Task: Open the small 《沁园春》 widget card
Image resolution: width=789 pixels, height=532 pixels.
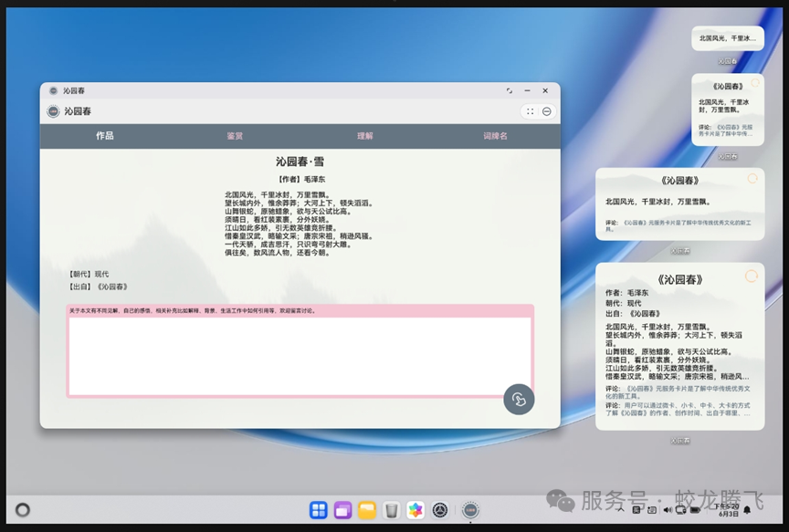Action: point(728,110)
